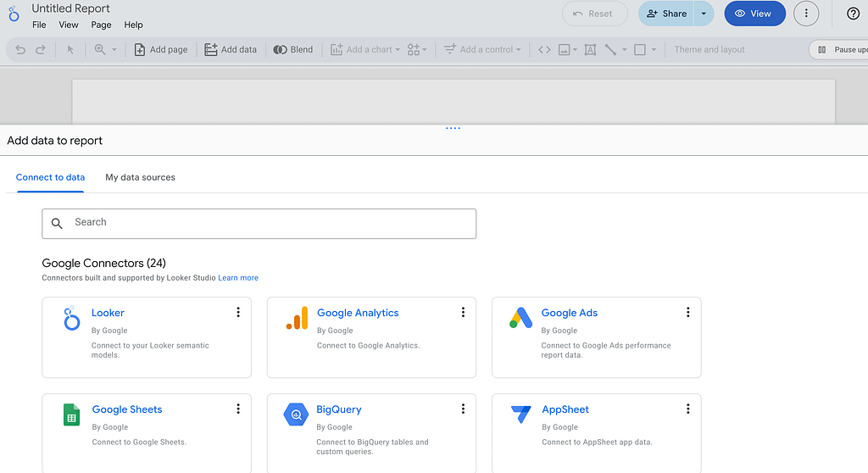The width and height of the screenshot is (868, 473).
Task: Open more options menu beside View button
Action: pos(806,14)
